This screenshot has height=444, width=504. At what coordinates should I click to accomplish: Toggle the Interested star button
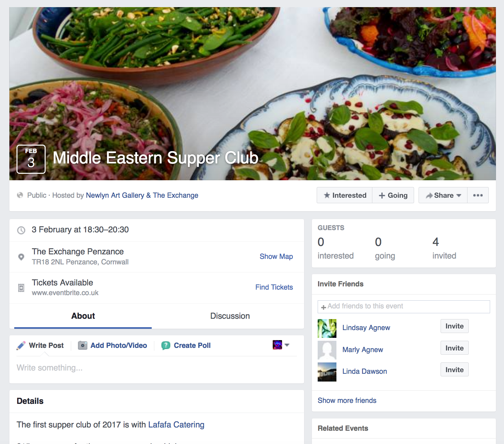[x=345, y=195]
